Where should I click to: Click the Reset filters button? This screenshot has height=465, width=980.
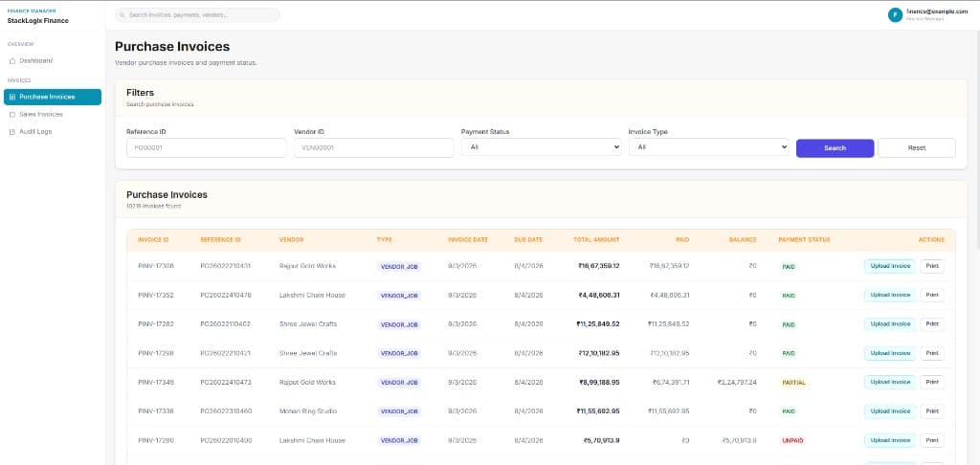(916, 148)
